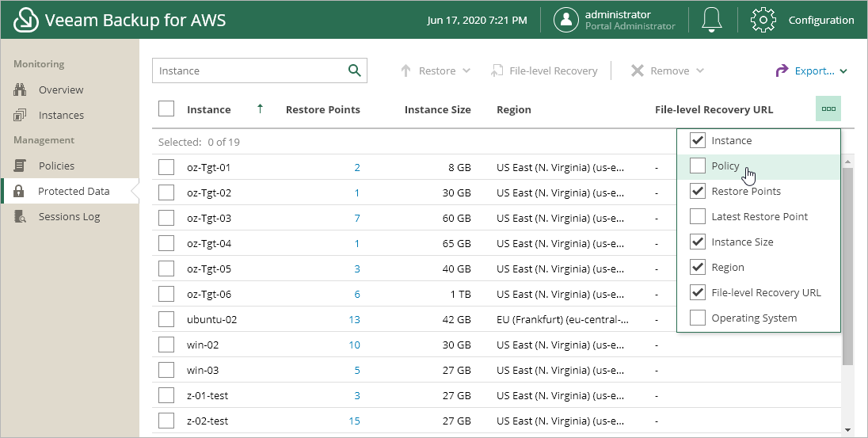This screenshot has height=438, width=868.
Task: Toggle the column chooser three-dots button
Action: coord(828,109)
